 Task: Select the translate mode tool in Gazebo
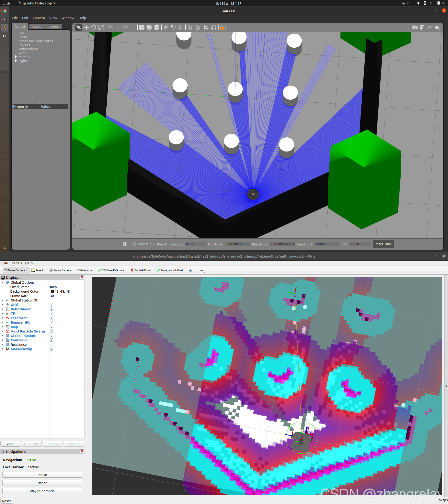pos(86,27)
